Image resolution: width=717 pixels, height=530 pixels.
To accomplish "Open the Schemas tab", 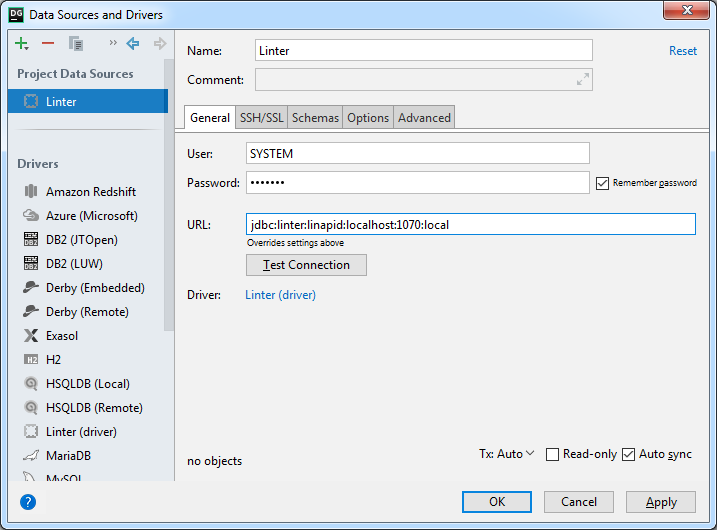I will pyautogui.click(x=315, y=118).
